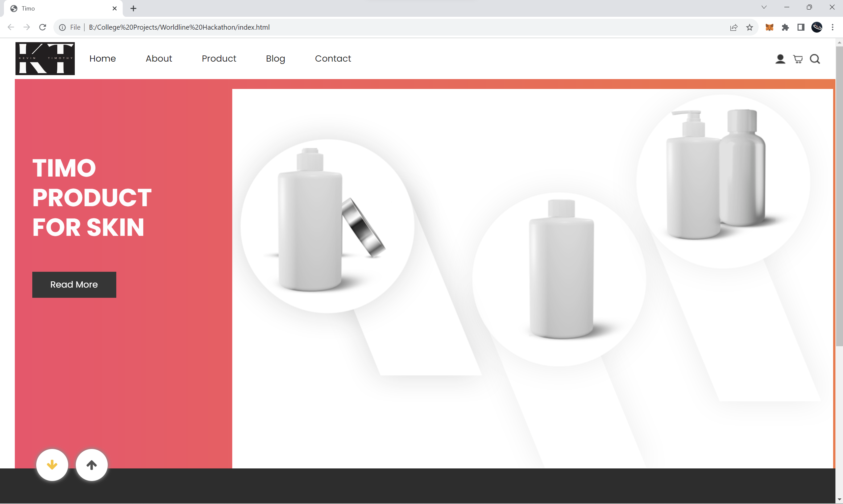Go to the About page
The width and height of the screenshot is (843, 504).
(x=158, y=58)
